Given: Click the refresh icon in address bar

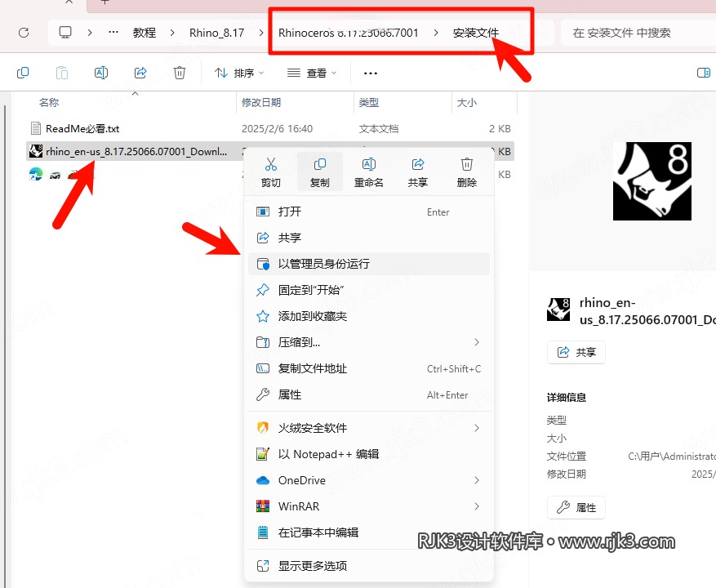Looking at the screenshot, I should tap(24, 33).
